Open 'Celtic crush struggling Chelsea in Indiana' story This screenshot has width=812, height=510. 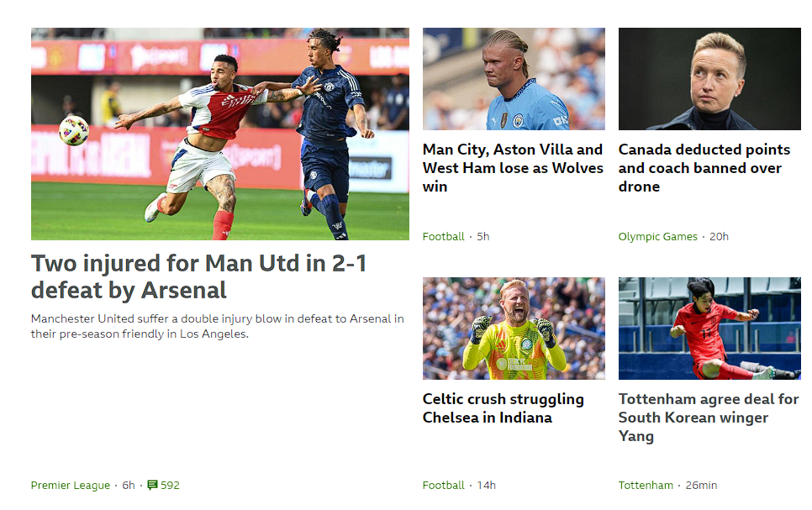(503, 408)
